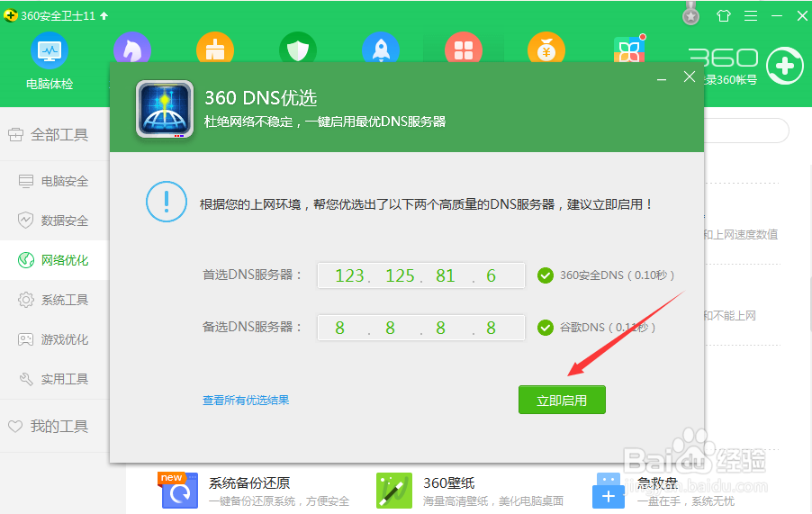
Task: Open the colorful software manager icon
Action: [x=629, y=49]
